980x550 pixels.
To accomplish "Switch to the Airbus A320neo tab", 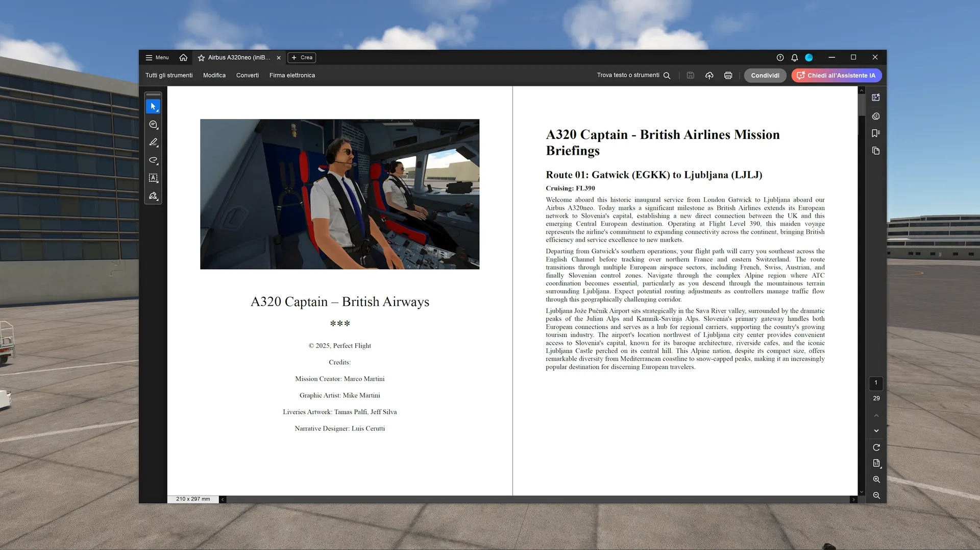I will (x=239, y=58).
